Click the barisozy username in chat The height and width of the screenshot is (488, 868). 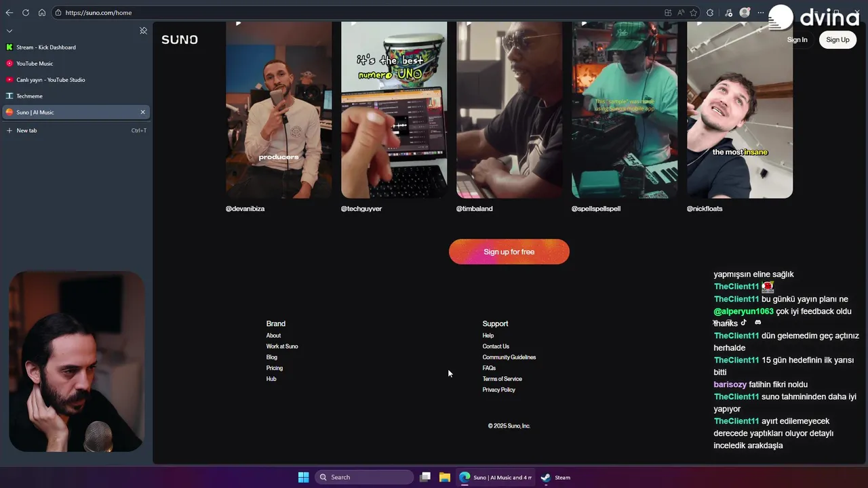pos(730,384)
